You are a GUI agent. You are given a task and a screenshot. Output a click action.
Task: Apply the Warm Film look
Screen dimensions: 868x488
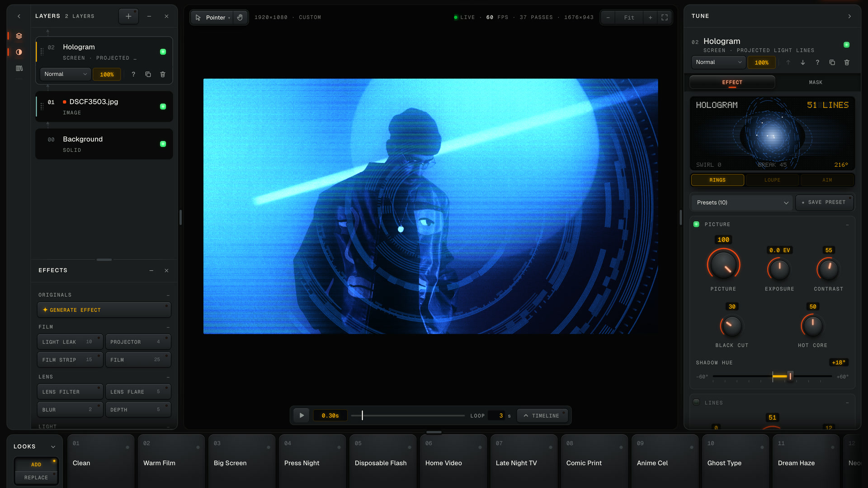[x=171, y=461]
